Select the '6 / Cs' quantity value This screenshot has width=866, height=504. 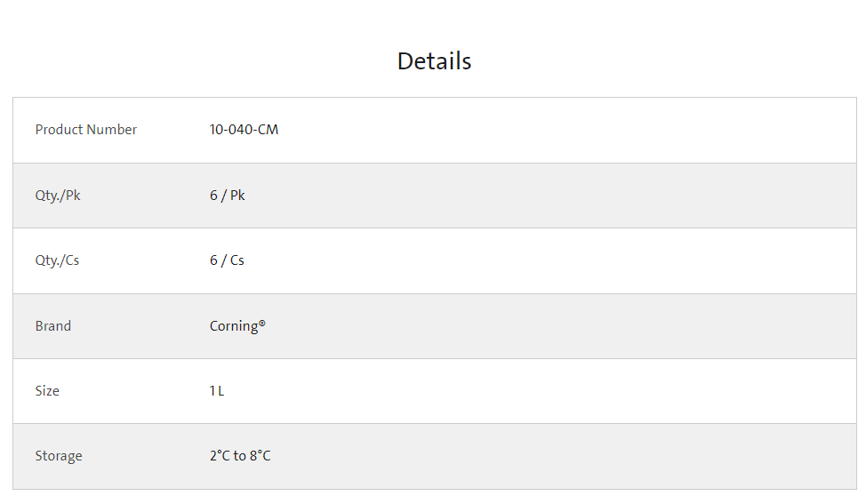[227, 260]
